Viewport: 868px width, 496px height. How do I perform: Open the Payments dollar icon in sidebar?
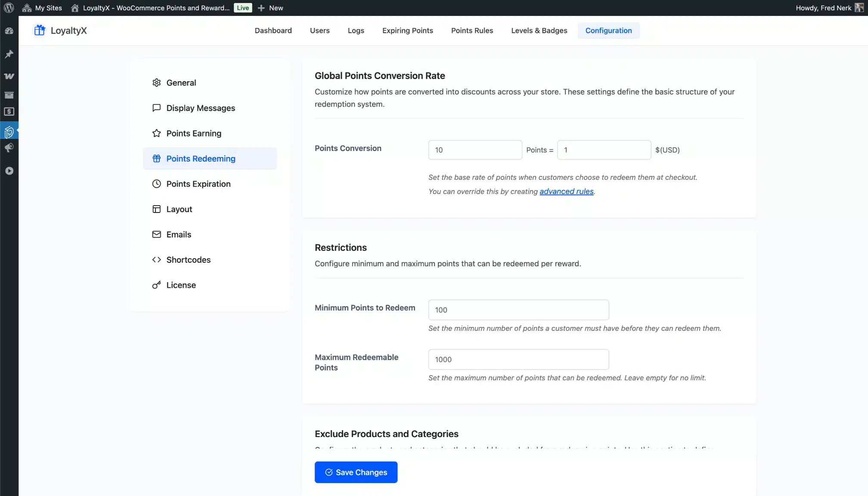coord(9,112)
